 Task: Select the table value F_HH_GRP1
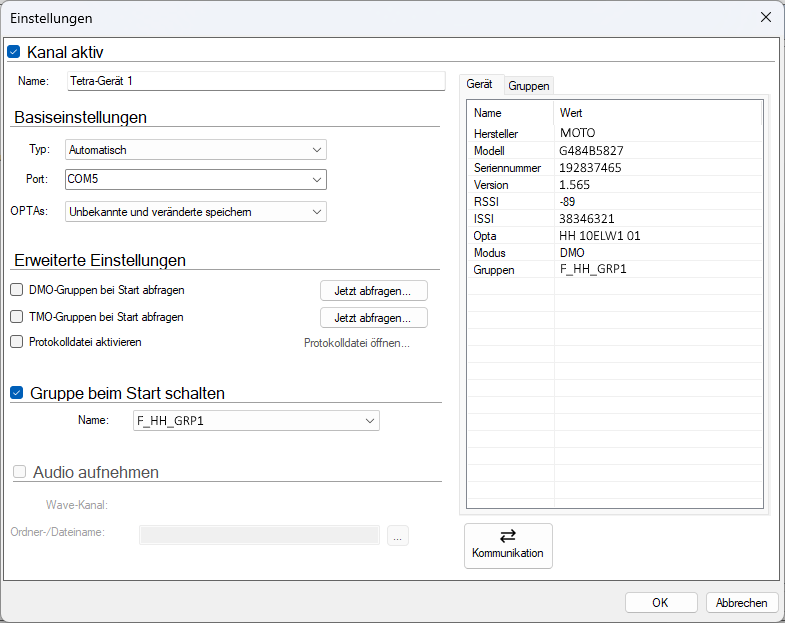pos(593,269)
